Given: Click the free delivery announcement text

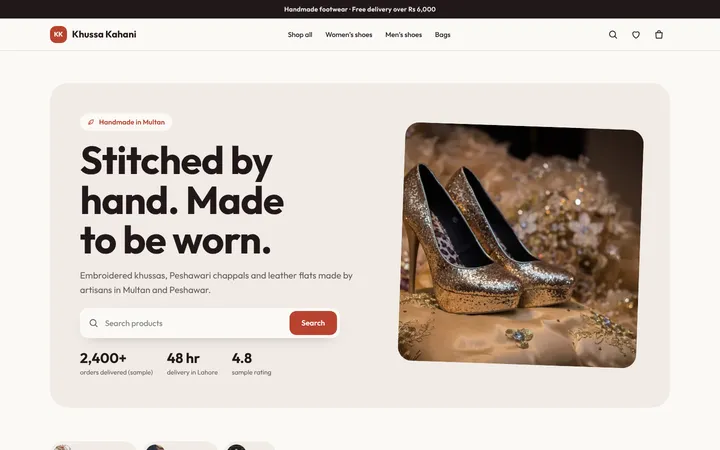Looking at the screenshot, I should pos(360,9).
